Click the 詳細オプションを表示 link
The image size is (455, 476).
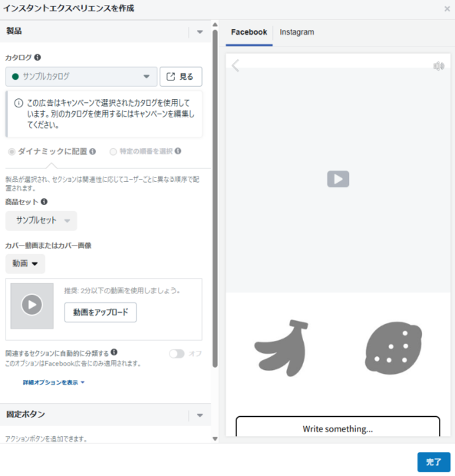coord(54,382)
